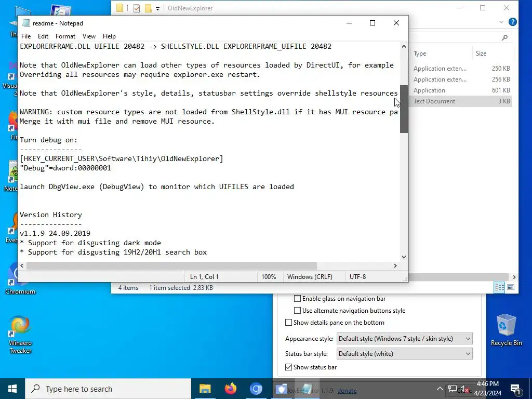Image resolution: width=532 pixels, height=399 pixels.
Task: Select the Winaero Tweaker desktop shortcut
Action: click(20, 335)
